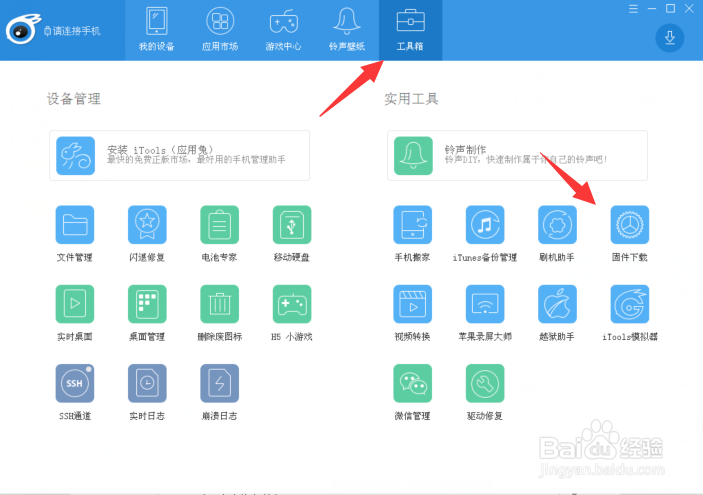Open the hamburger menu in title bar
This screenshot has width=703, height=495.
click(633, 9)
